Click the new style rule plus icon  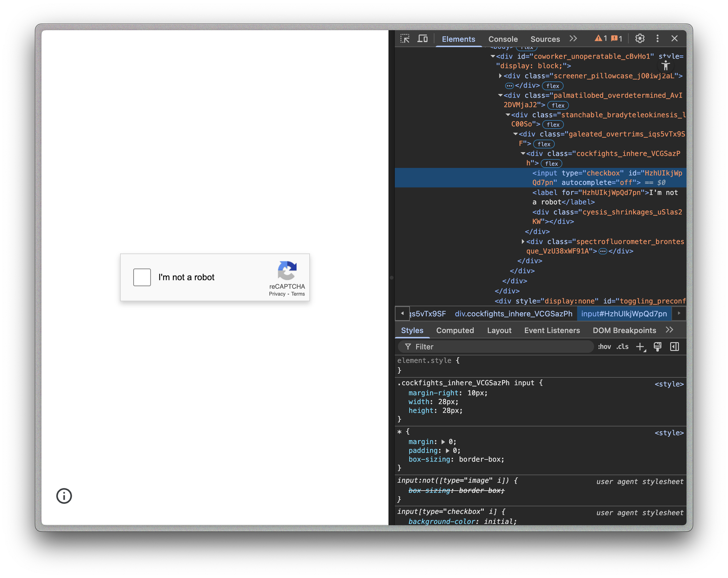pos(640,347)
